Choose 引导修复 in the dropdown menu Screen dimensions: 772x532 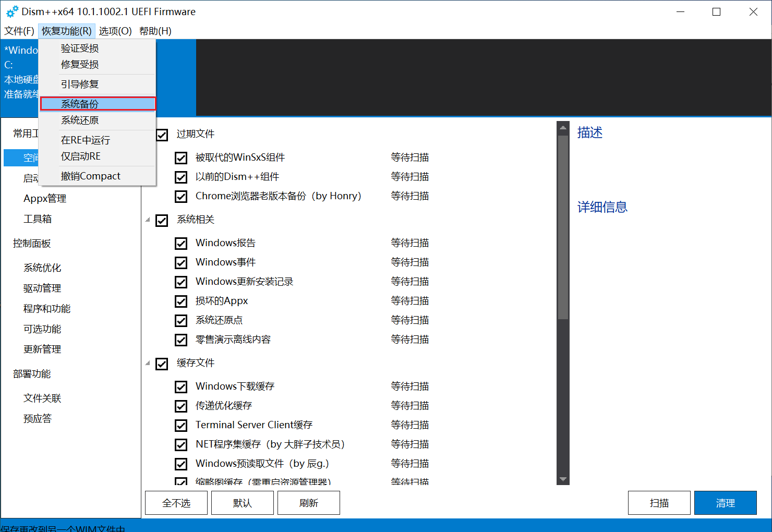pos(98,84)
